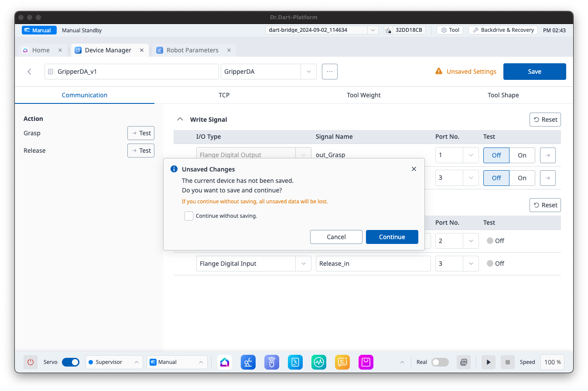Image resolution: width=588 pixels, height=391 pixels.
Task: Click the back arrow beside GripperDA_v1
Action: coord(29,72)
